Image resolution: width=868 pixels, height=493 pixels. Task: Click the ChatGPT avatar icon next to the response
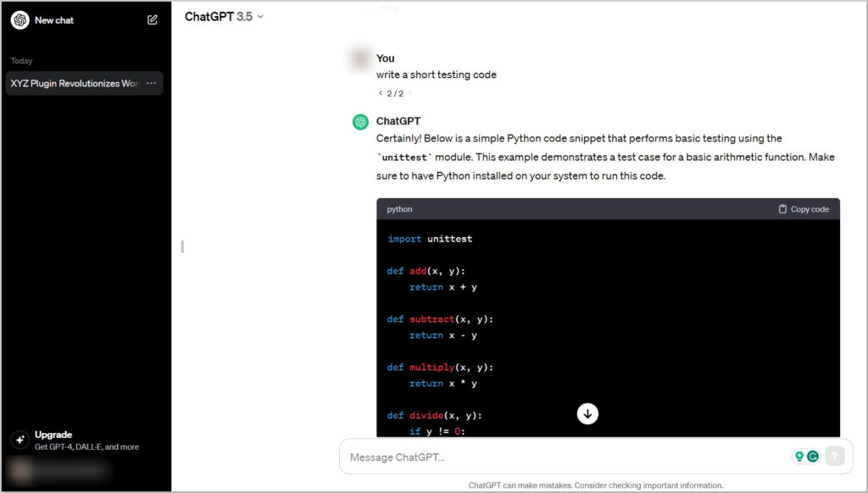[x=360, y=122]
